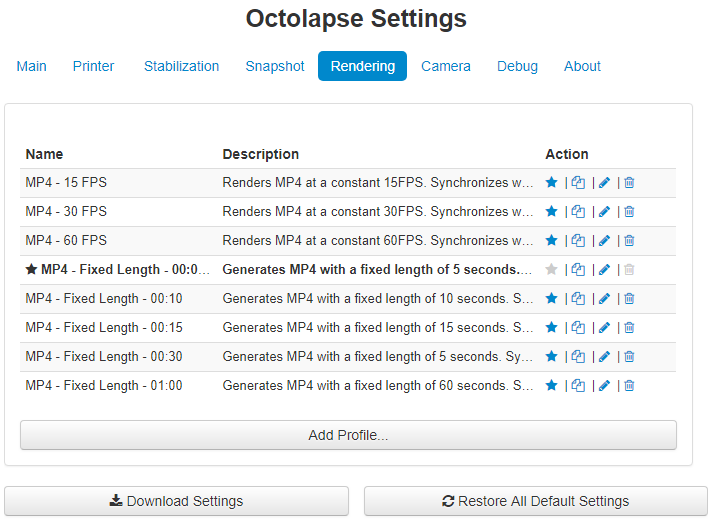
Task: Select the 'MP4 - 15 FPS' name cell
Action: [66, 183]
